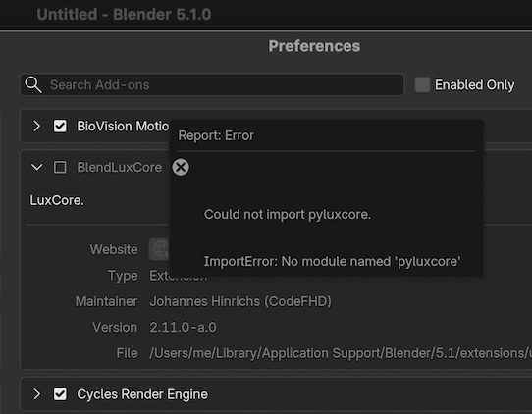This screenshot has width=532, height=414.
Task: Click the error X icon in report
Action: (181, 167)
